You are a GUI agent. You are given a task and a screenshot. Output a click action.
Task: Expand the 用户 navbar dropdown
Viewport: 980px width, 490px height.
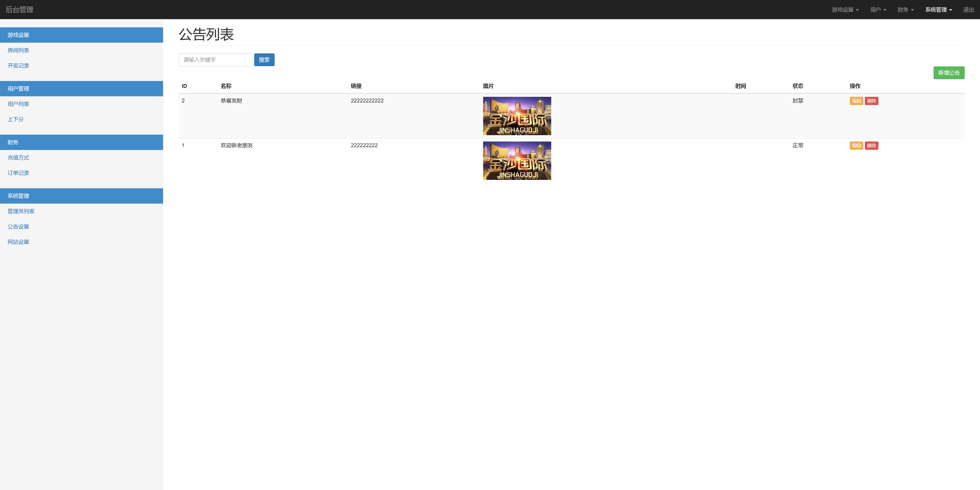(x=878, y=9)
